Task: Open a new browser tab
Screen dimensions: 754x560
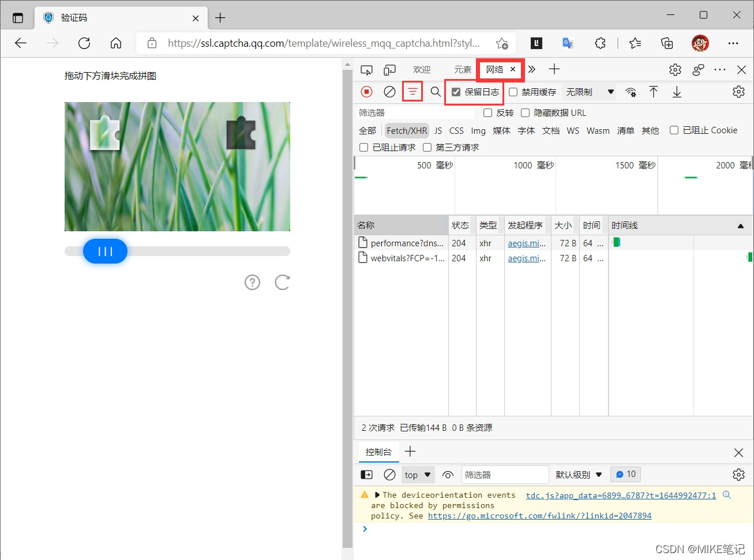Action: 220,18
